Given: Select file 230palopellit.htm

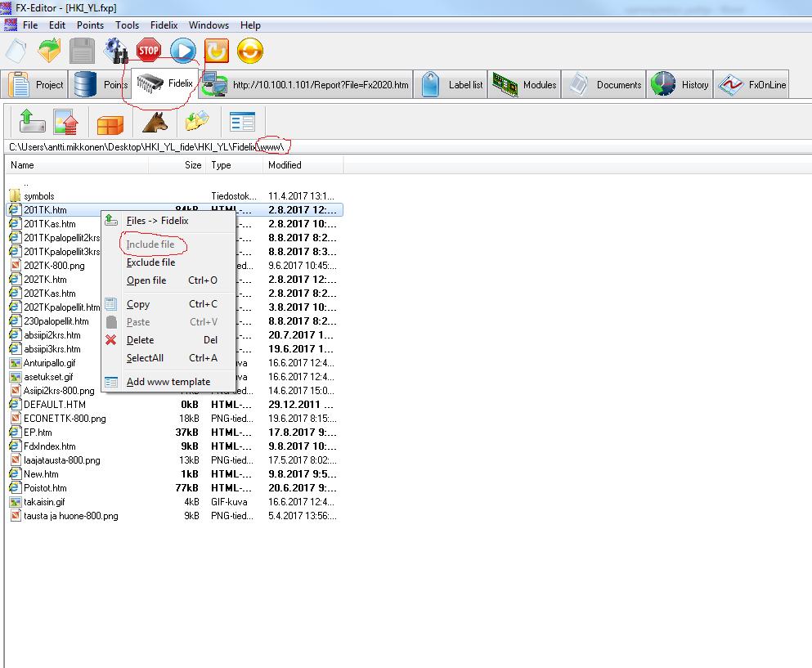Looking at the screenshot, I should (56, 321).
